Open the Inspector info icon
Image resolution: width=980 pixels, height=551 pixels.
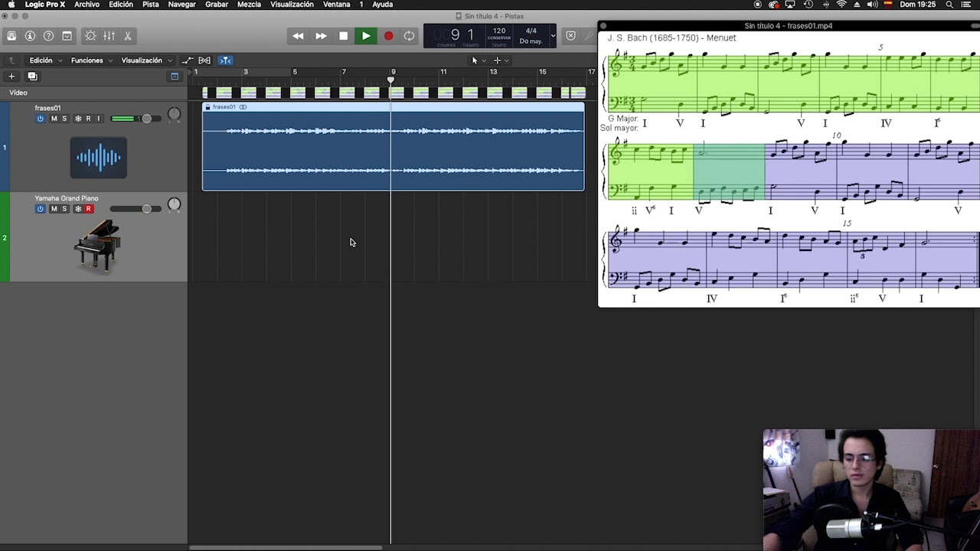coord(30,36)
